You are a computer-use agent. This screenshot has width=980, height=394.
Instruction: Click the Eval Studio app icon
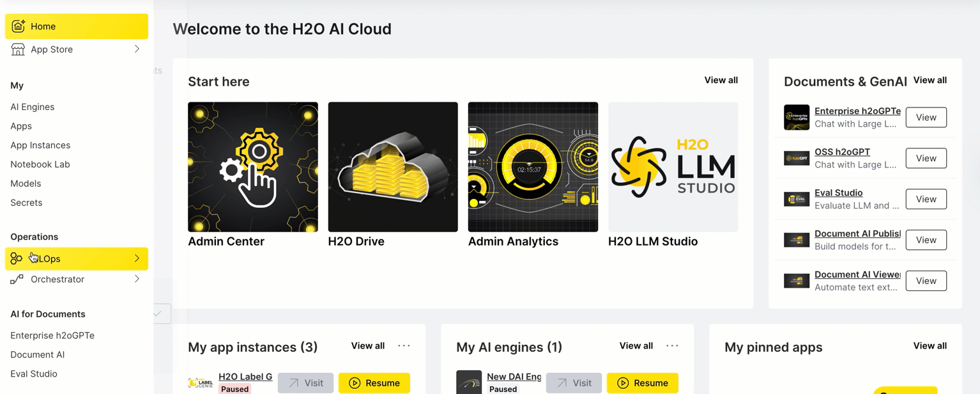coord(797,199)
